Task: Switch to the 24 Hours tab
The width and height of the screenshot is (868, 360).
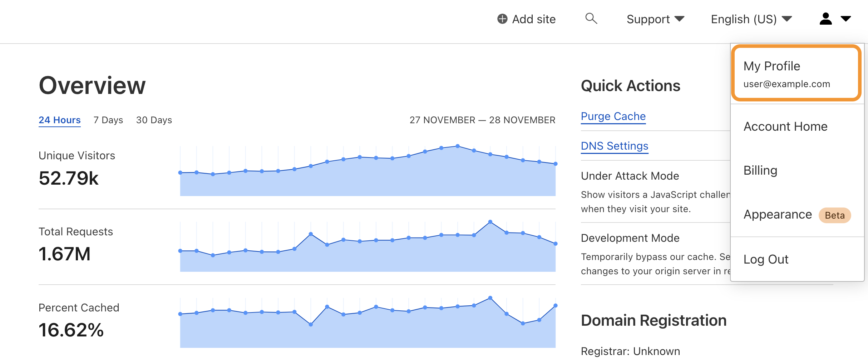Action: (60, 120)
